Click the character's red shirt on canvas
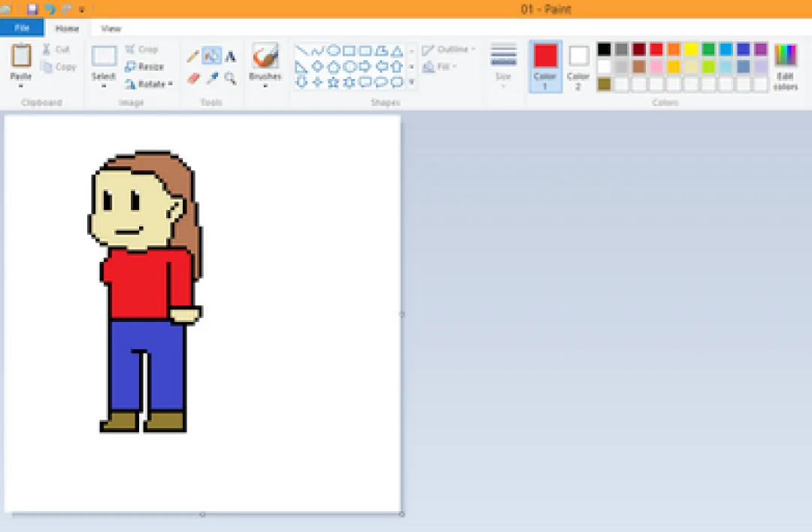Screen dimensions: 812x532 tap(140, 284)
